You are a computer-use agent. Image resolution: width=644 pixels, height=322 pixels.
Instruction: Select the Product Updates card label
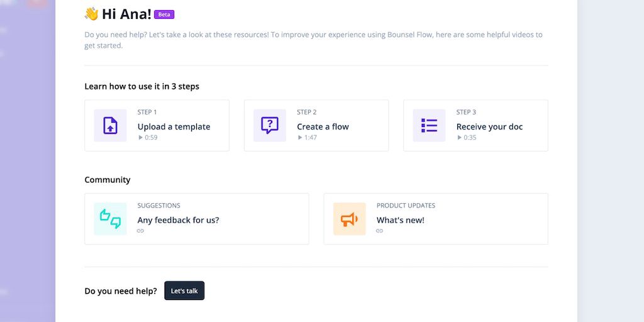coord(406,206)
